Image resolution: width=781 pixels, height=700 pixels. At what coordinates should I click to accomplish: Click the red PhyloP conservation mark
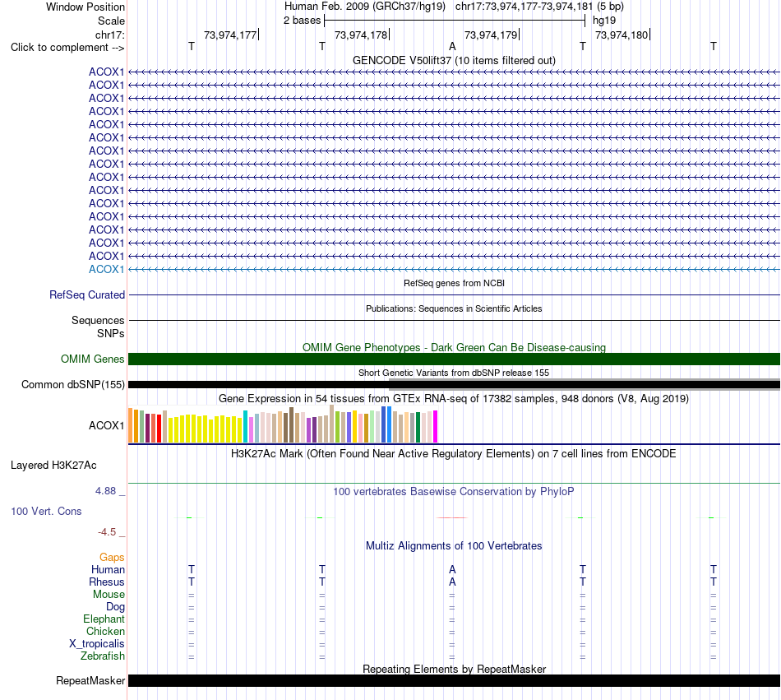[452, 517]
